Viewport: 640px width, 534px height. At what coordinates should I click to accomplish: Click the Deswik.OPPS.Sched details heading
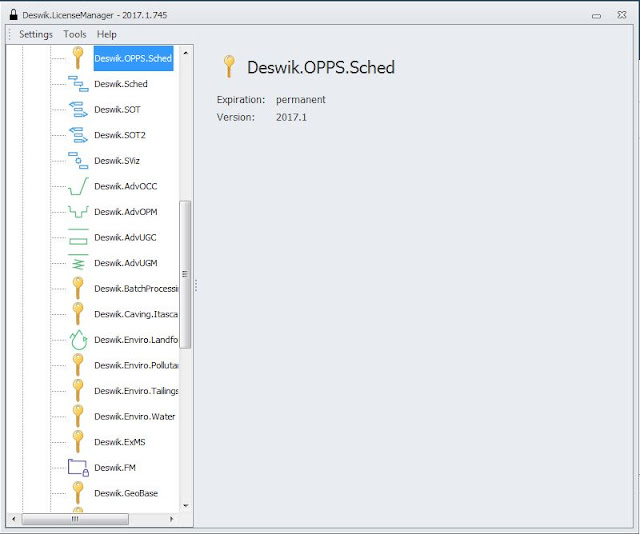(x=321, y=67)
